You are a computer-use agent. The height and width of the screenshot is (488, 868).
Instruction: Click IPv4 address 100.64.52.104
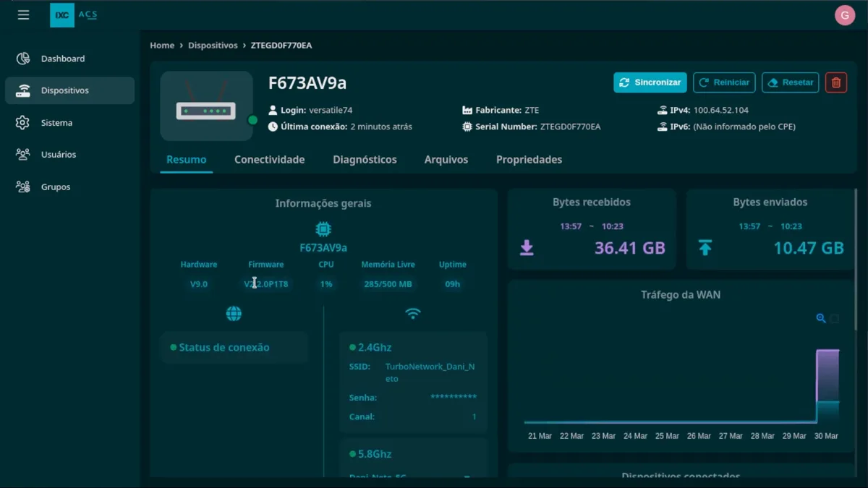coord(721,111)
